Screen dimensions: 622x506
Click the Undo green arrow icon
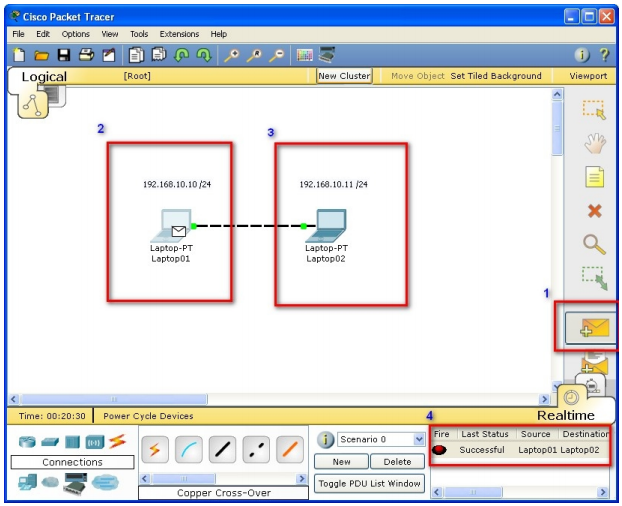pos(181,55)
